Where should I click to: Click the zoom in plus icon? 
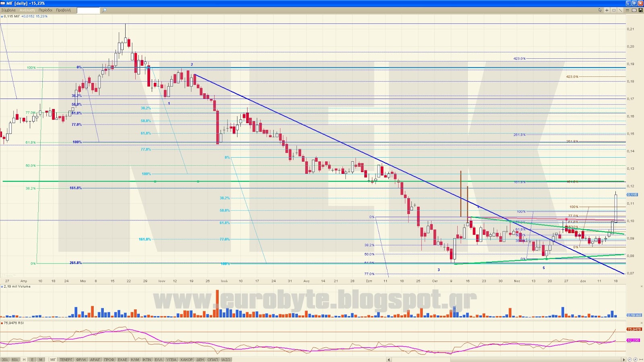636,360
